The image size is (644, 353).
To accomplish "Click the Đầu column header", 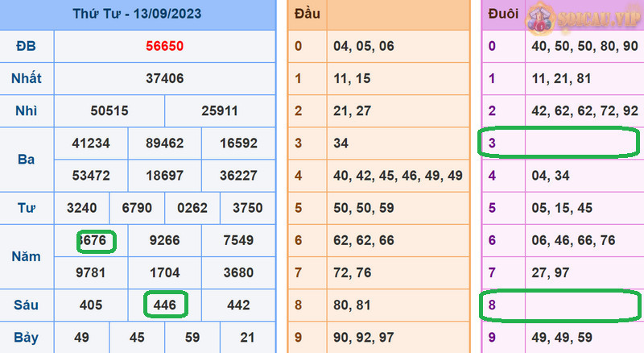I will click(x=307, y=15).
